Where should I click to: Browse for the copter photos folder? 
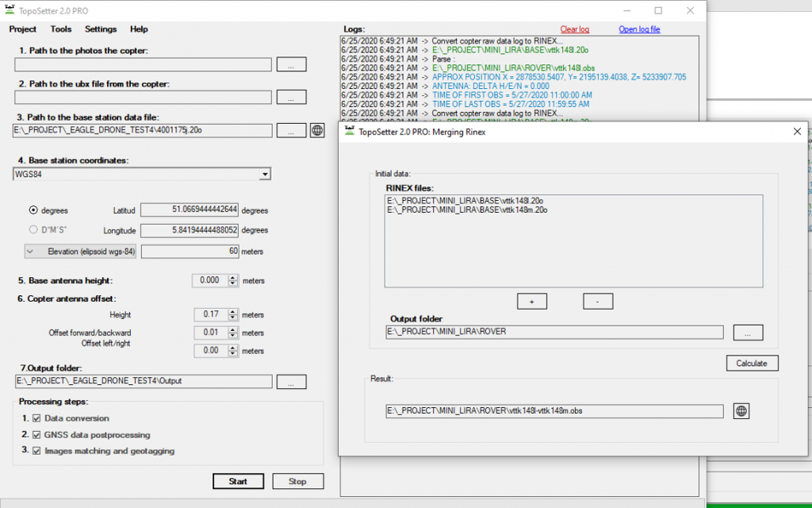pos(291,65)
